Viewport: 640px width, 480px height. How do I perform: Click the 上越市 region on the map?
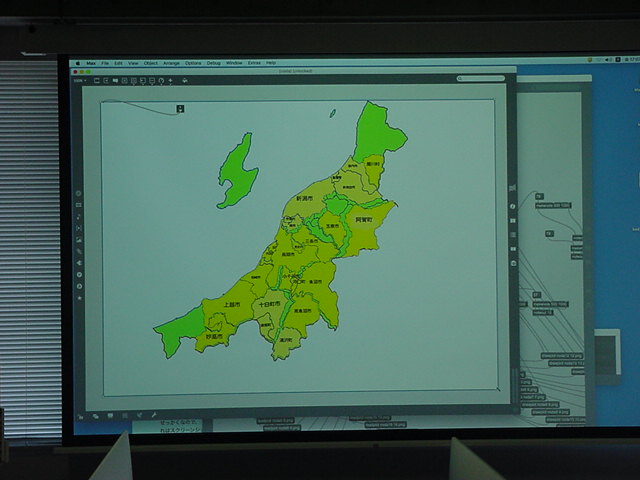pyautogui.click(x=231, y=304)
